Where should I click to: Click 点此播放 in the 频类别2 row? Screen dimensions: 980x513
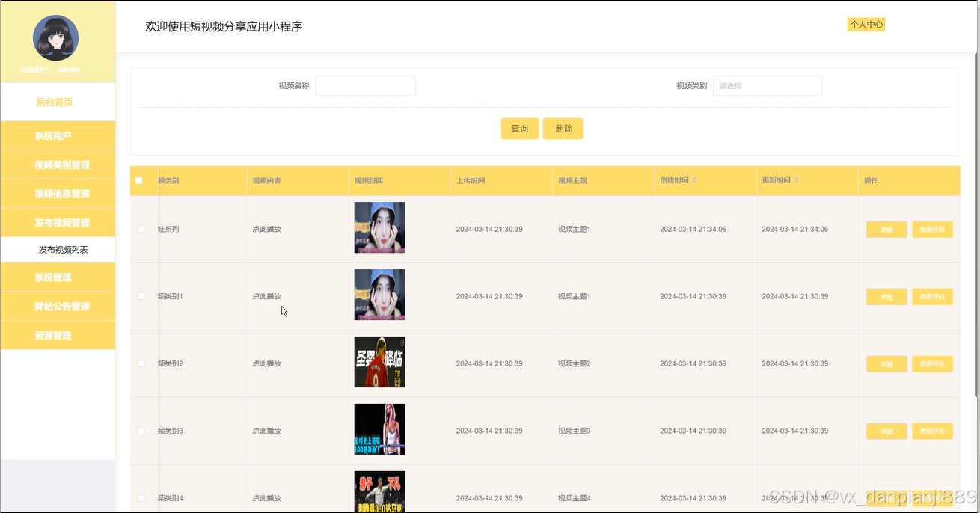tap(267, 363)
